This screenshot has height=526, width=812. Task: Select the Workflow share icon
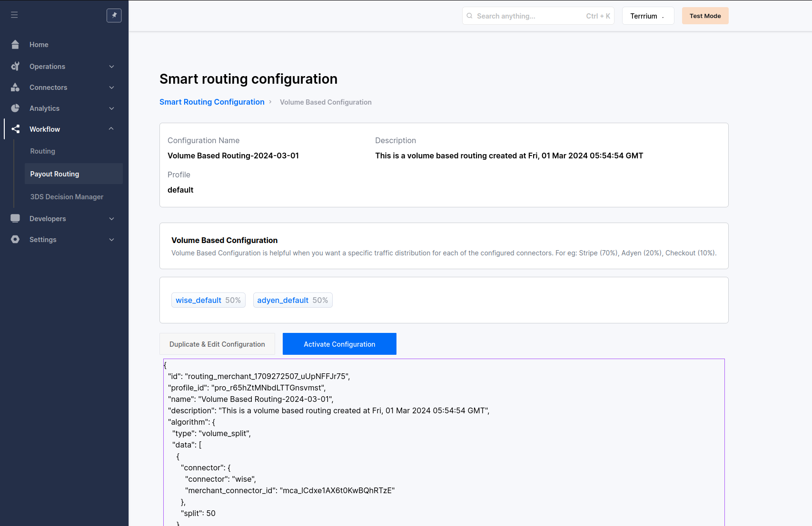[15, 129]
